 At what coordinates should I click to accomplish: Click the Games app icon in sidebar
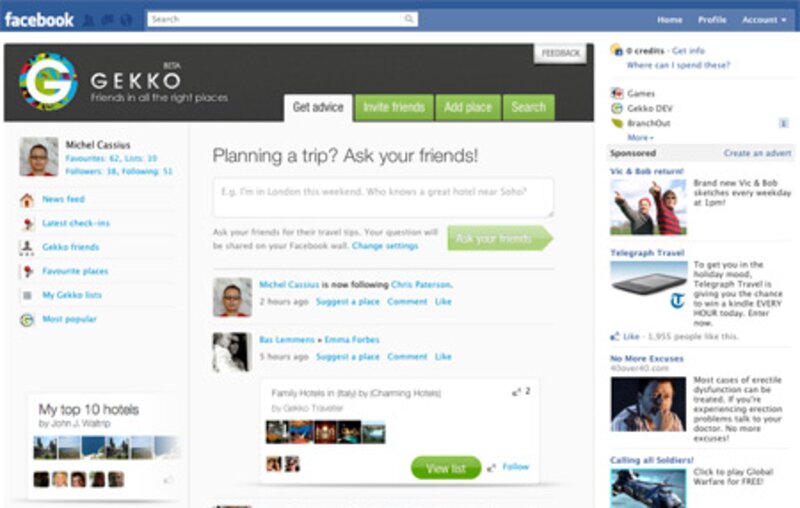pos(617,93)
